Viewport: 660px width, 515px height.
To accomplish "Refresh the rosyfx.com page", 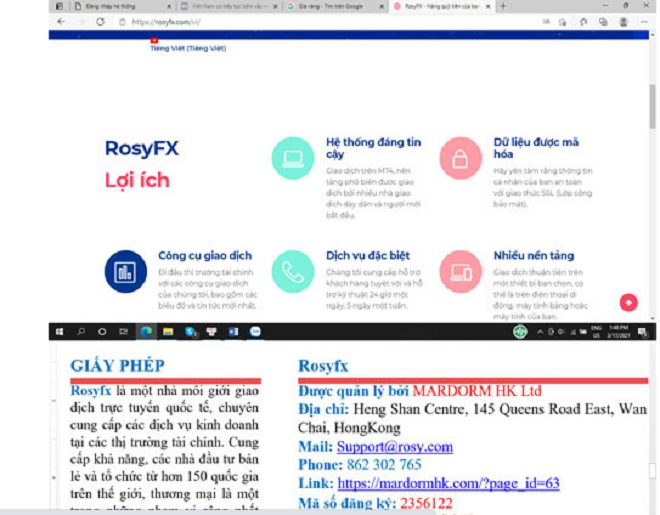I will pos(100,21).
